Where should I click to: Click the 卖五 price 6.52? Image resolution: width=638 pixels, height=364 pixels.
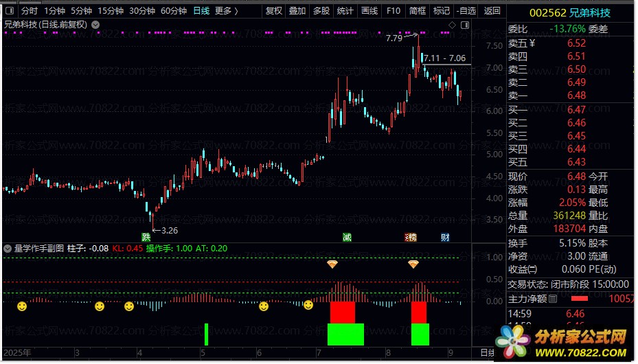point(577,43)
